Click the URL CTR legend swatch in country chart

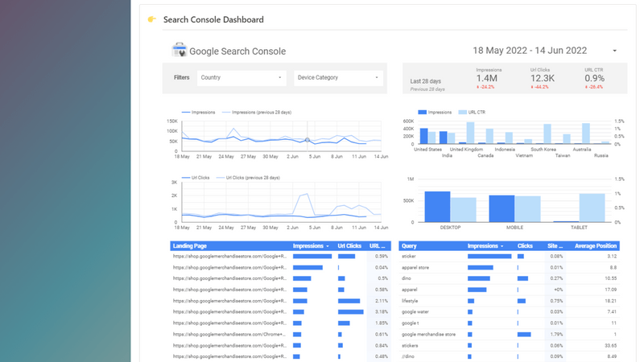pos(463,113)
